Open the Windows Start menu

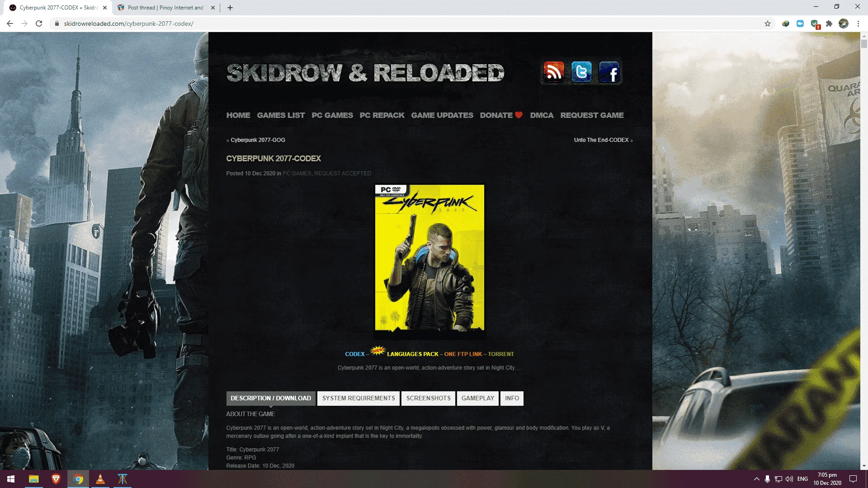11,479
